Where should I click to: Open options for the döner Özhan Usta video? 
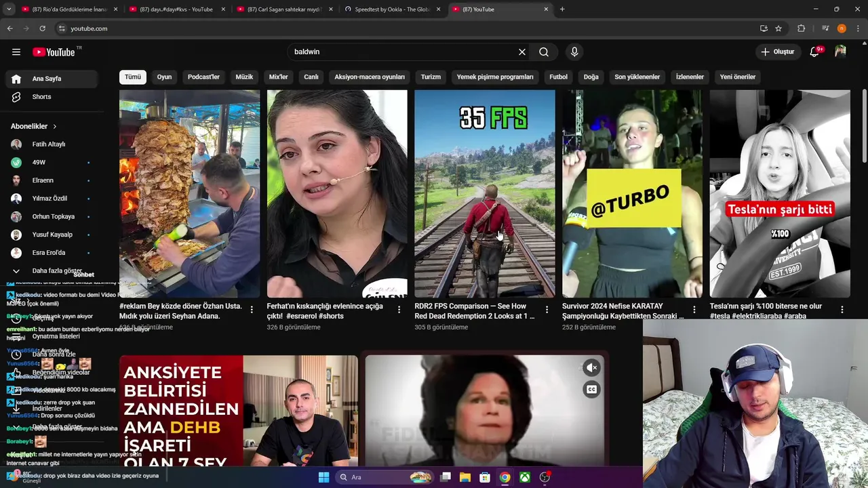(x=252, y=309)
